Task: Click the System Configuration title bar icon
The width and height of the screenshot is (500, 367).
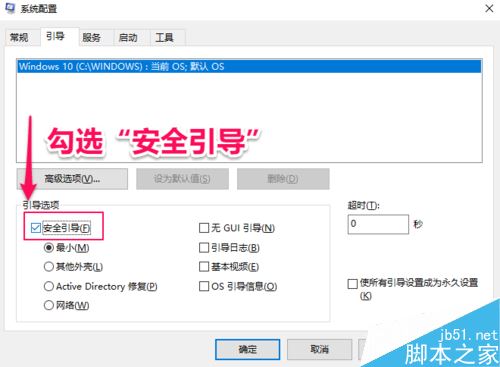Action: pos(10,8)
